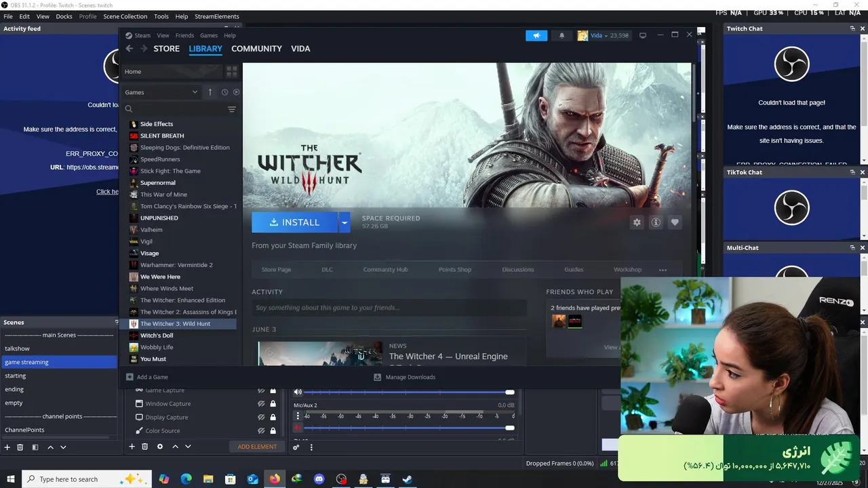Screen dimensions: 868x488
Task: Open OBS Scene Collection menu
Action: 125,16
